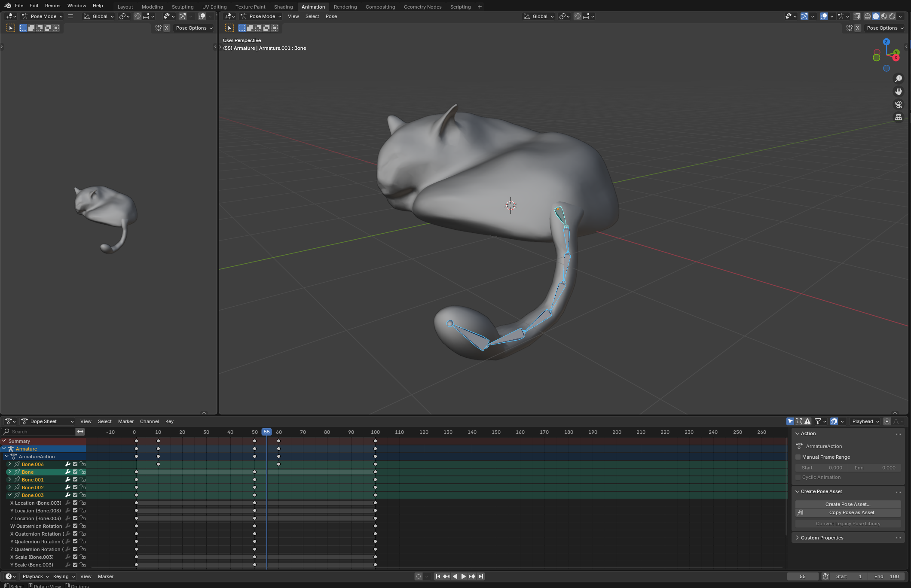
Task: Click the zoom magnifier icon in viewport
Action: coord(898,79)
